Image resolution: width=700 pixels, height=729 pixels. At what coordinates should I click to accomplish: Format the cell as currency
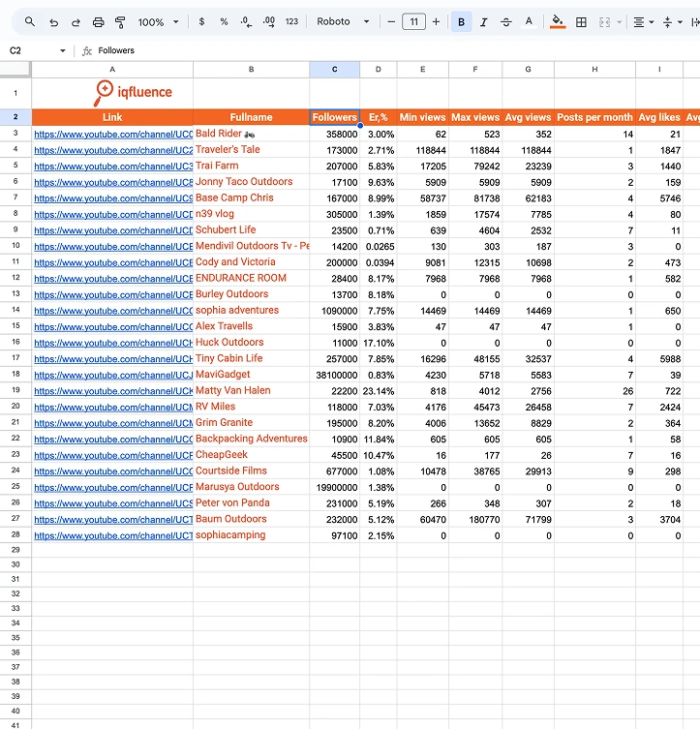(x=201, y=22)
